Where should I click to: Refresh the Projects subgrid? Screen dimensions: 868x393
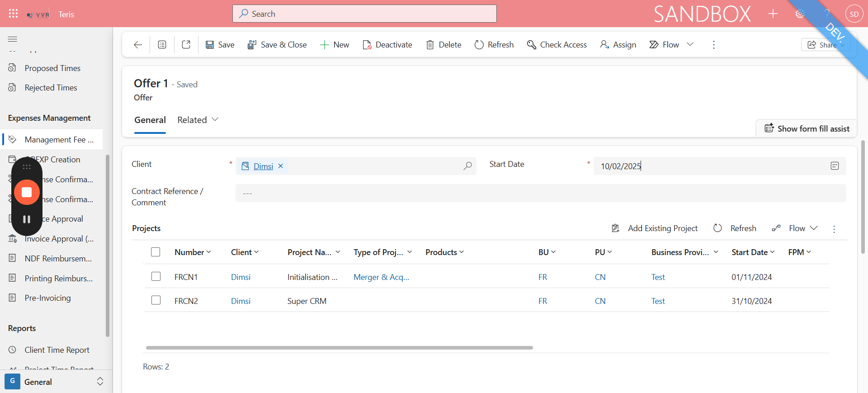click(x=735, y=228)
